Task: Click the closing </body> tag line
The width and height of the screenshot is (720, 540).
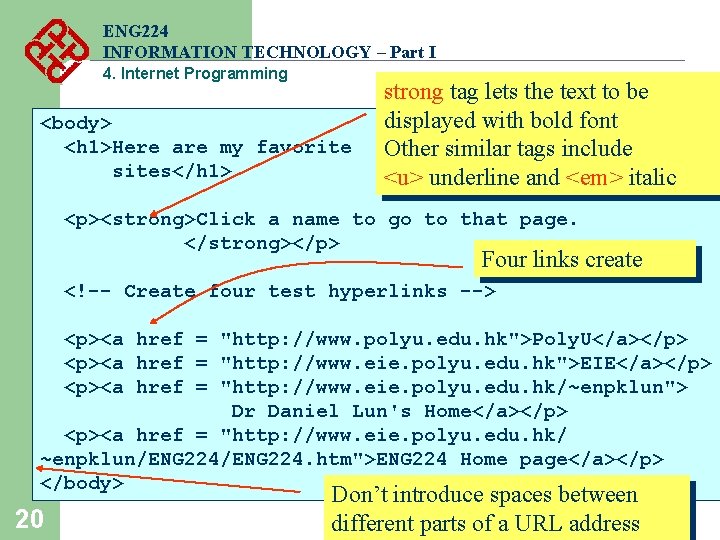Action: (82, 483)
